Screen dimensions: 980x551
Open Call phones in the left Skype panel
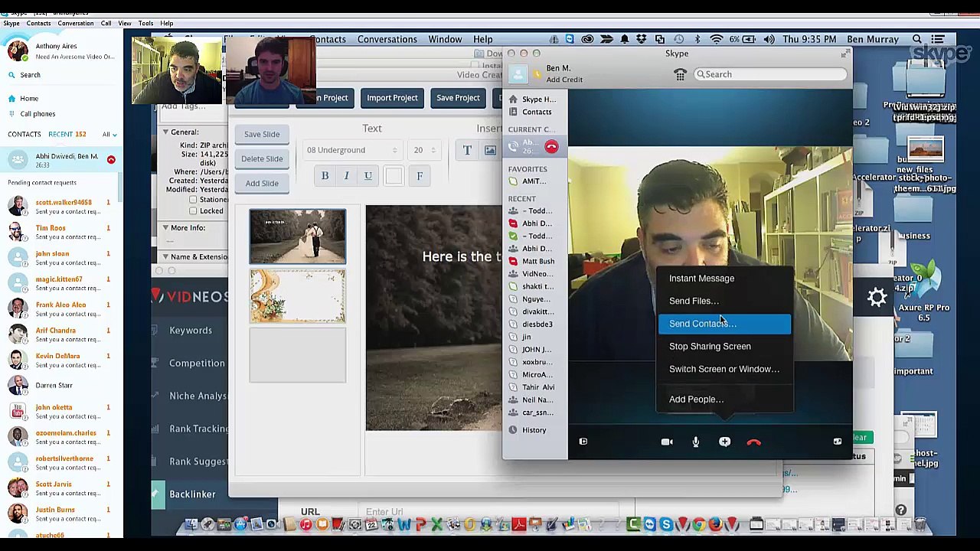pyautogui.click(x=38, y=114)
